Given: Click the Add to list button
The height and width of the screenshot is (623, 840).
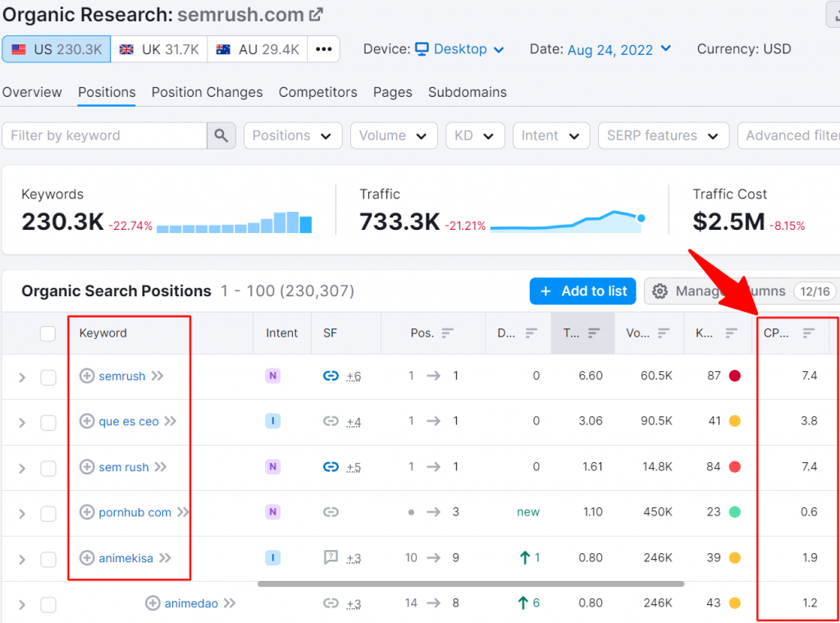Looking at the screenshot, I should tap(583, 291).
